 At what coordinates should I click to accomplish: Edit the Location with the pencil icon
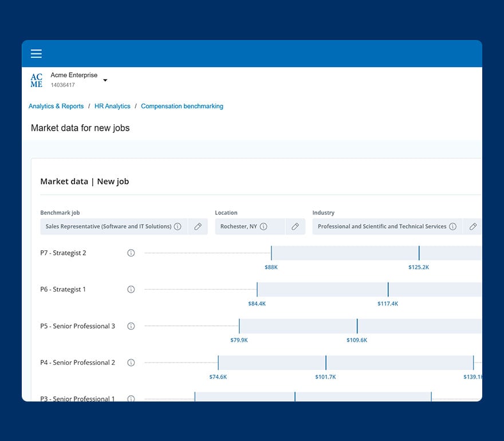coord(296,226)
